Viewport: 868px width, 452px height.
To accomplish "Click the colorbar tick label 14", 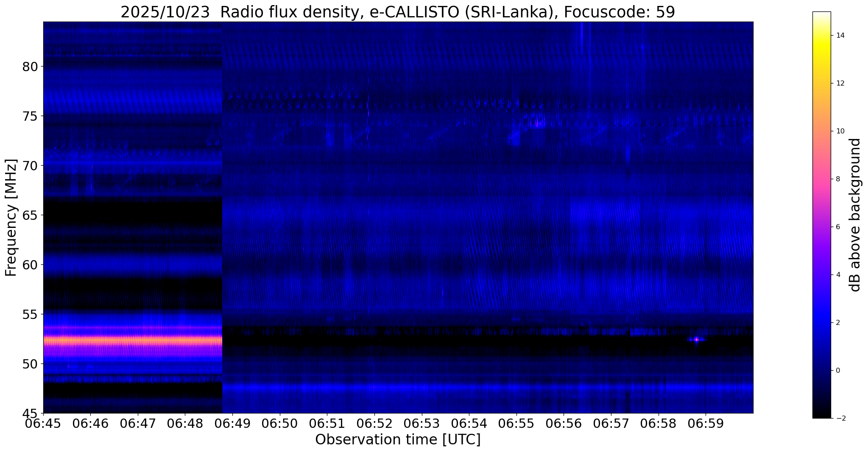I will tap(840, 36).
